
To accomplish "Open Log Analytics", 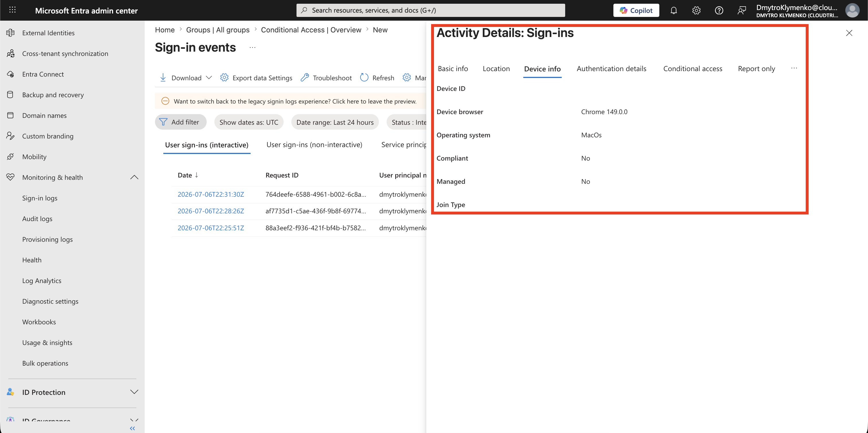I will 41,280.
